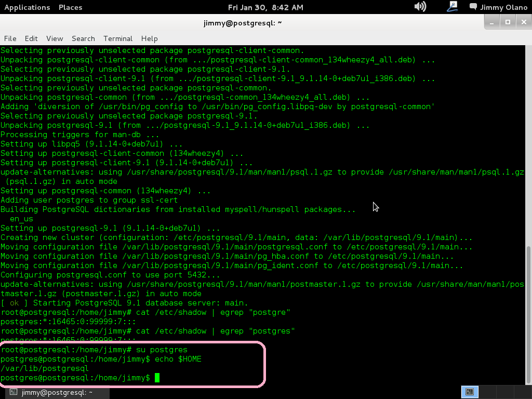
Task: Click the wired network connection icon
Action: point(451,7)
